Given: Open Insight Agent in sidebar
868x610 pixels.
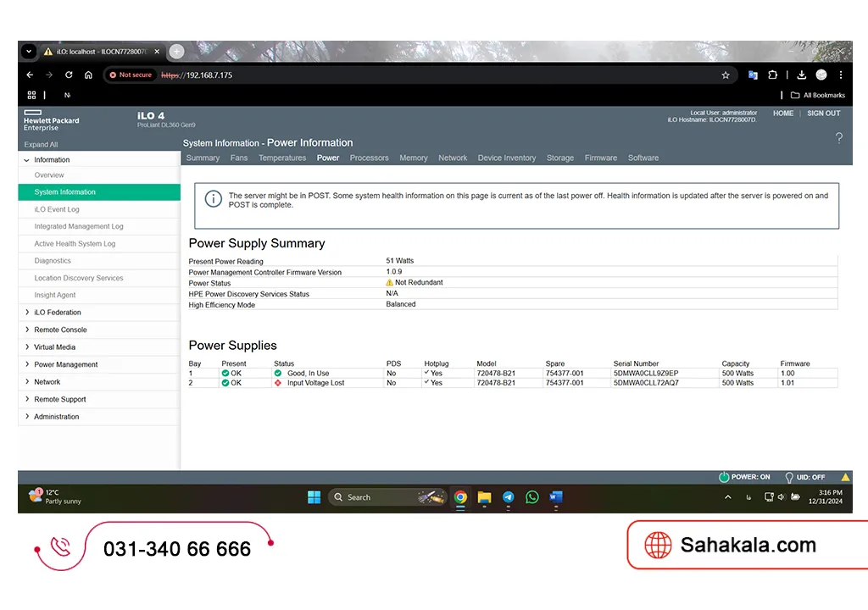Looking at the screenshot, I should 55,295.
